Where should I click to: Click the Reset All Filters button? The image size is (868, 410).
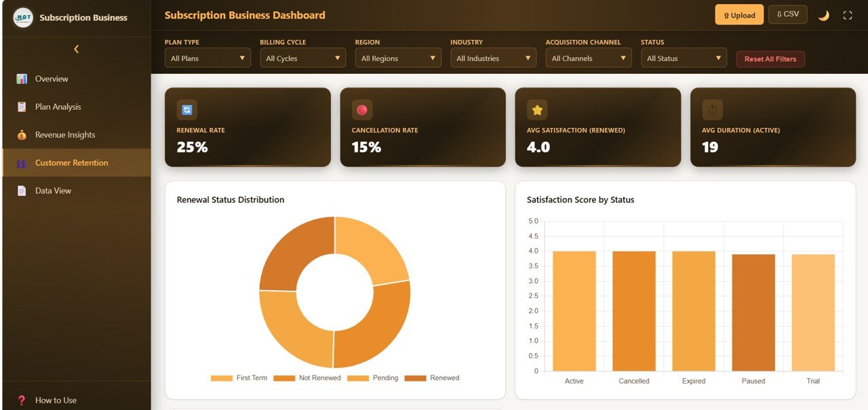[x=770, y=59]
